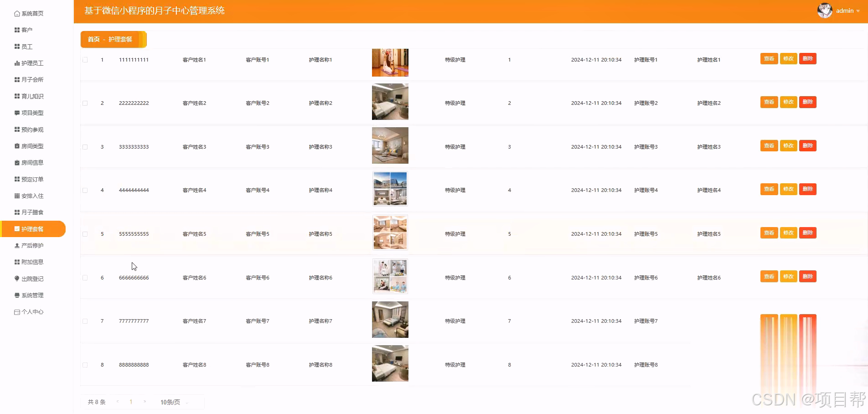Tick the checkbox for row 7777777777
Viewport: 868px width, 414px height.
(85, 321)
